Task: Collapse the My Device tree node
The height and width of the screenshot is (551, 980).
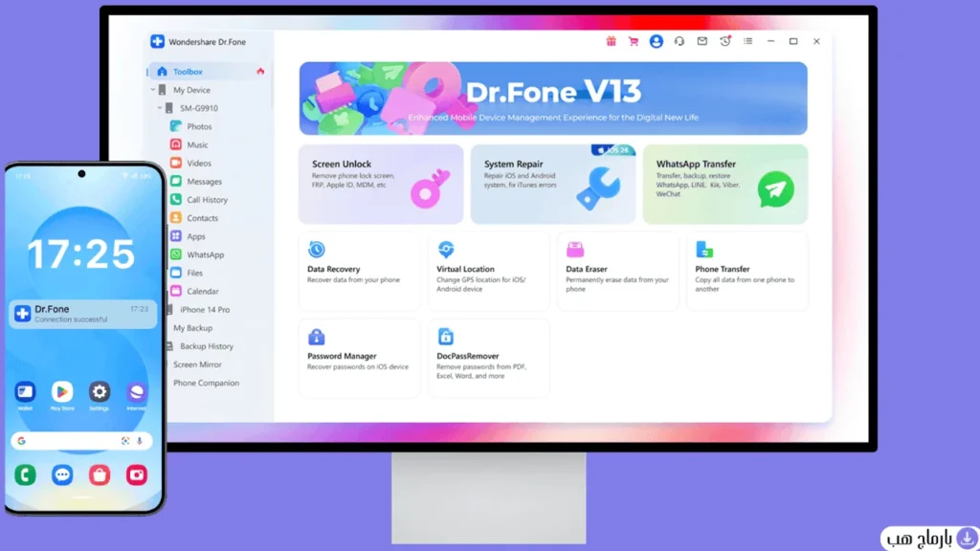Action: (153, 90)
